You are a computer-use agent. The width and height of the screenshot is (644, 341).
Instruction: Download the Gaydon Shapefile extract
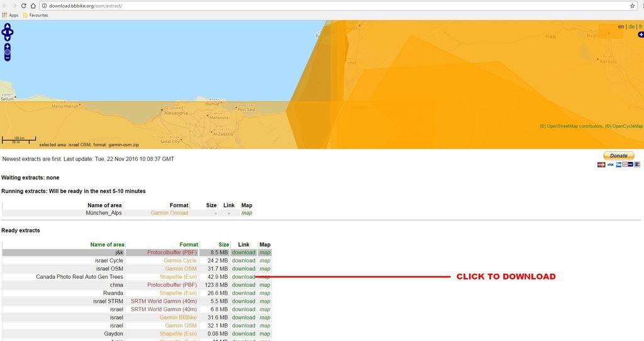243,334
